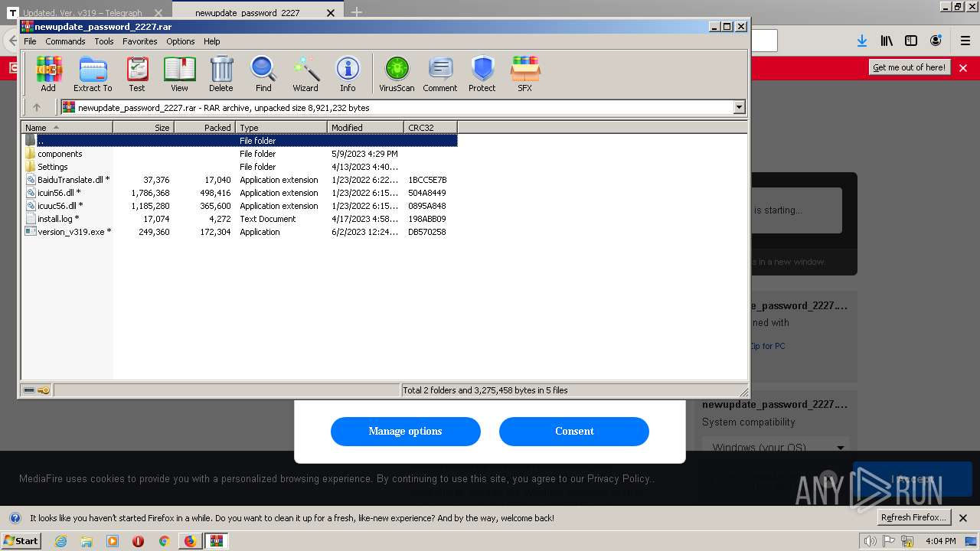Image resolution: width=980 pixels, height=551 pixels.
Task: Click the volume tray icon
Action: pos(871,541)
